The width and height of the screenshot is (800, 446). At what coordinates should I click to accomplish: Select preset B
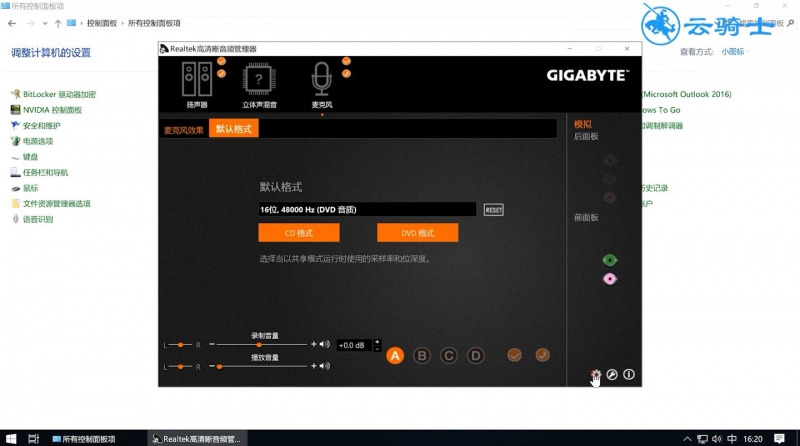point(422,356)
